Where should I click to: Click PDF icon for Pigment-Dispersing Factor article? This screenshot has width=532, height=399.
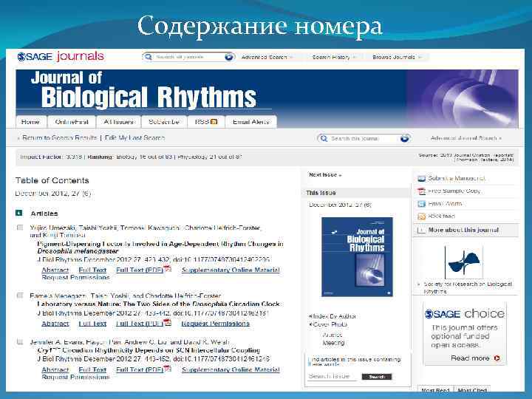click(167, 268)
